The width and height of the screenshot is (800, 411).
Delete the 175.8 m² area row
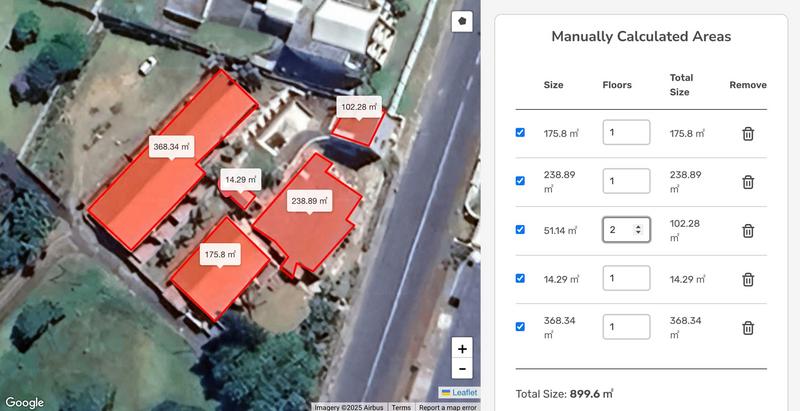pos(748,134)
